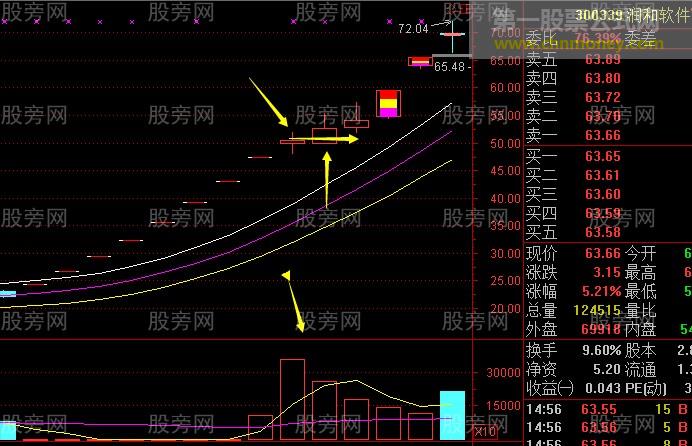
Task: Click the 65.48 low price label
Action: pos(450,67)
